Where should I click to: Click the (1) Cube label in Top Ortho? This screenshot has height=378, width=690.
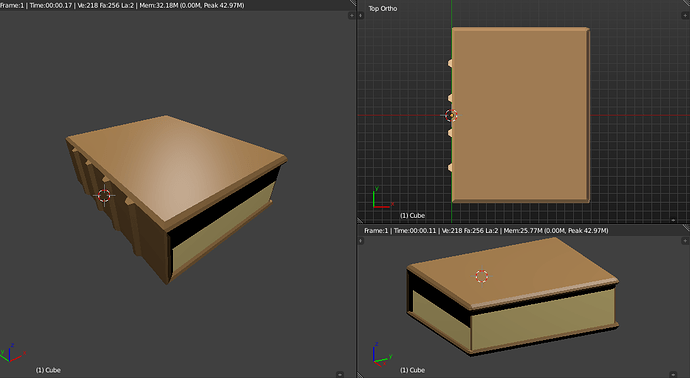pyautogui.click(x=412, y=215)
